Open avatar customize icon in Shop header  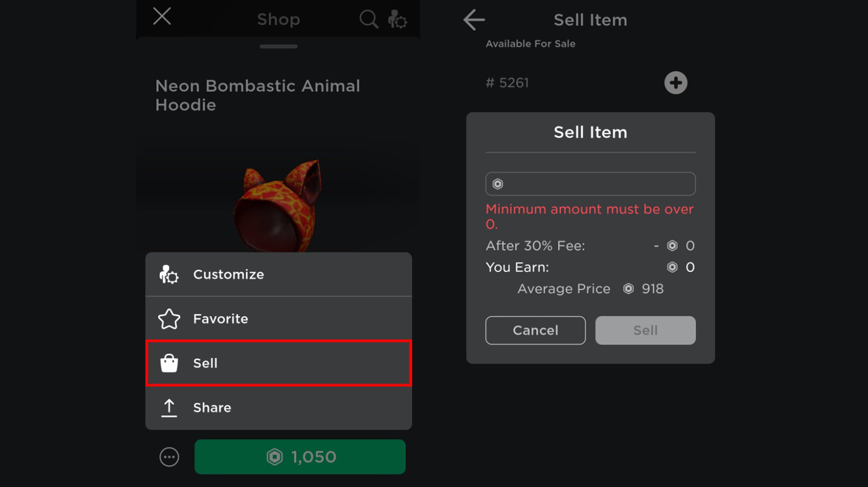[397, 19]
